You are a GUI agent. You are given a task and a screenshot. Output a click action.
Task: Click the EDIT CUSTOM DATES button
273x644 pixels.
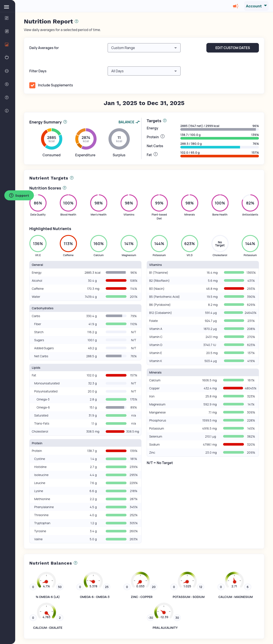tap(232, 48)
